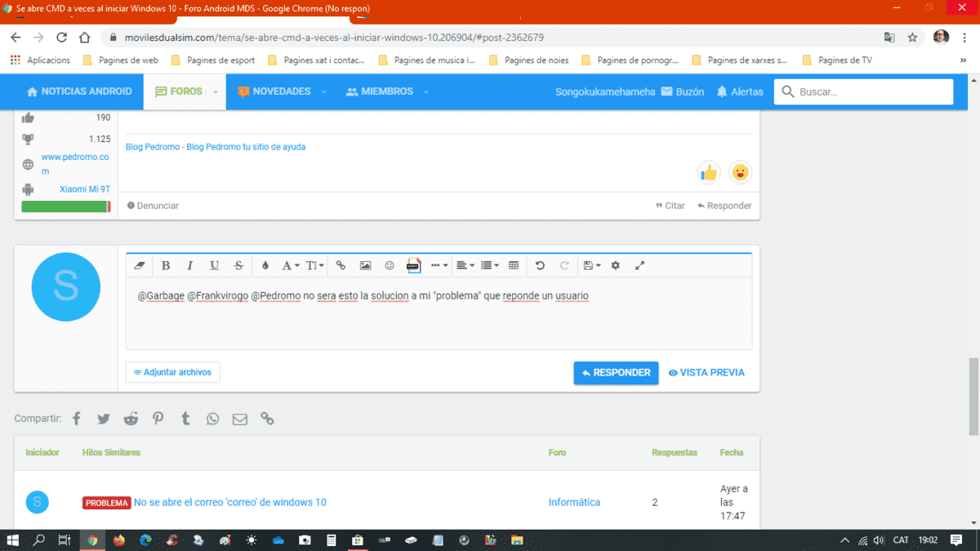Click the RESPONDER submit button
Screen dimensions: 980x551
[x=616, y=373]
